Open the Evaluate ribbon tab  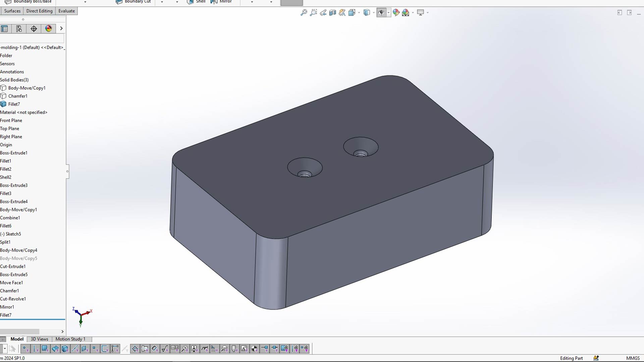click(67, 11)
